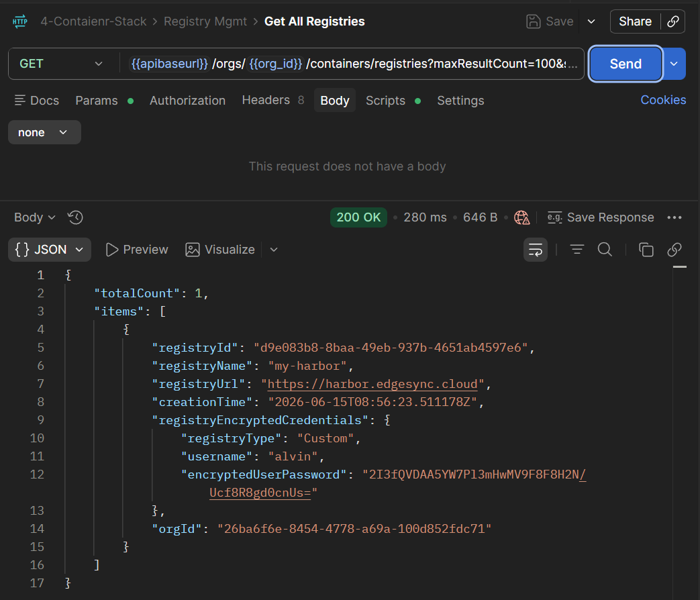Viewport: 700px width, 600px height.
Task: Click the encryptedUserPassword key
Action: 264,474
